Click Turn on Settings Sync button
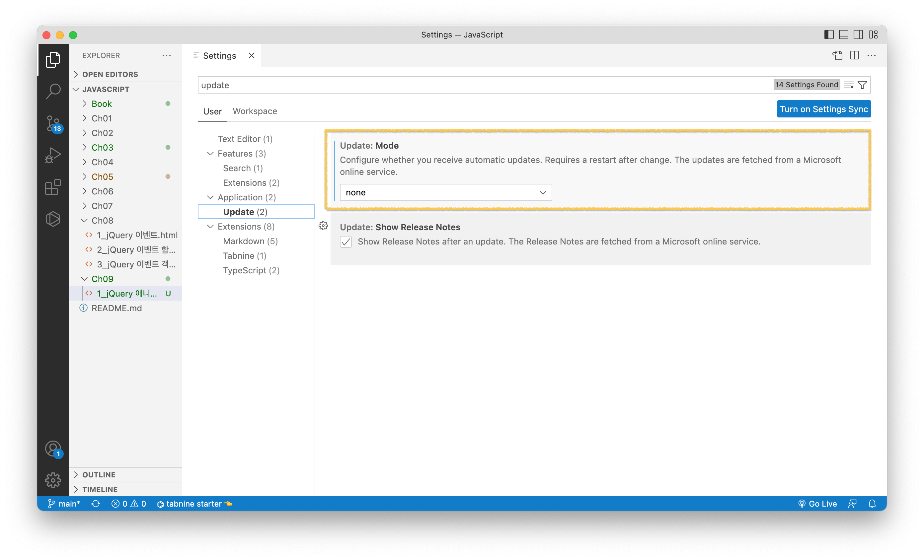 pos(823,109)
